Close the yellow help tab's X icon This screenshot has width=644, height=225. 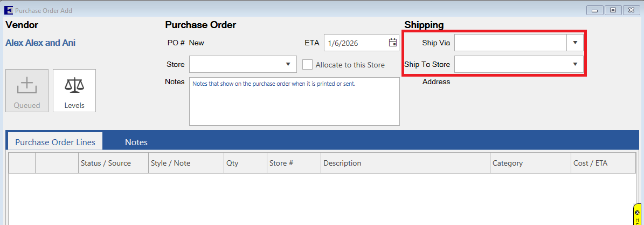[637, 213]
